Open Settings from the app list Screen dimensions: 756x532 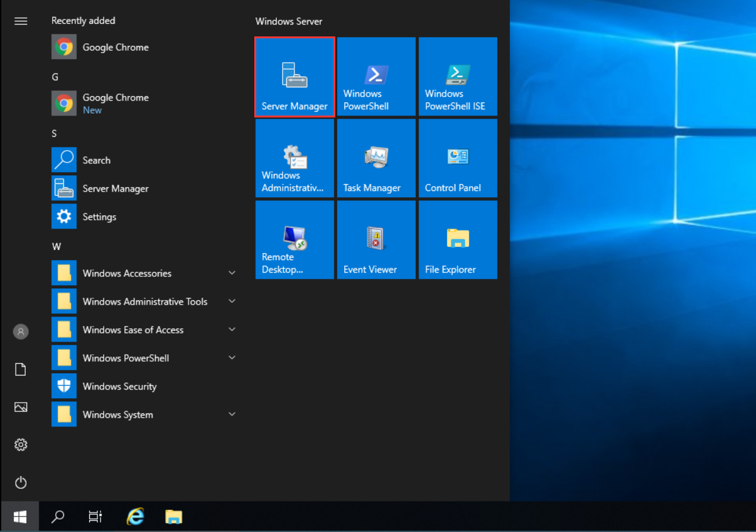(x=99, y=217)
